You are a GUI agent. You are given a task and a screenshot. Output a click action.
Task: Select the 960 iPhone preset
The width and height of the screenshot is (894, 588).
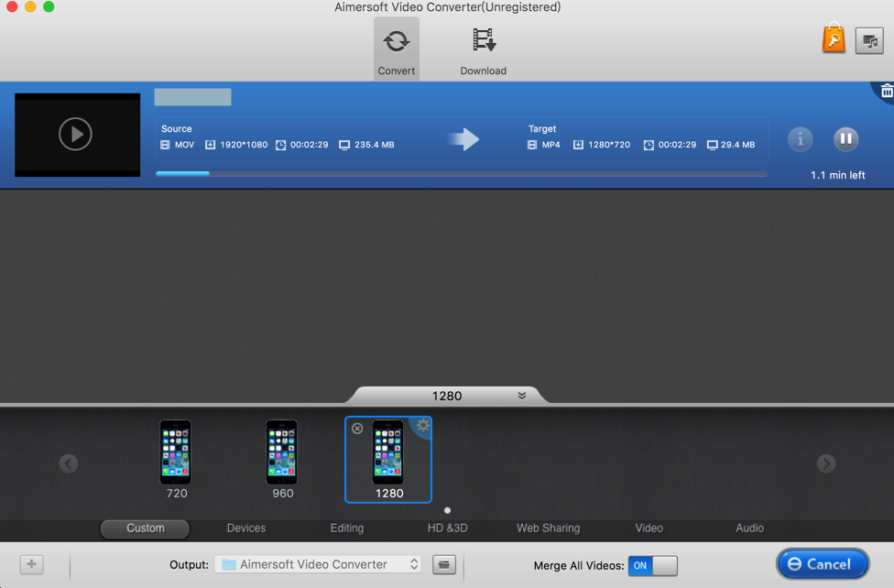coord(281,459)
